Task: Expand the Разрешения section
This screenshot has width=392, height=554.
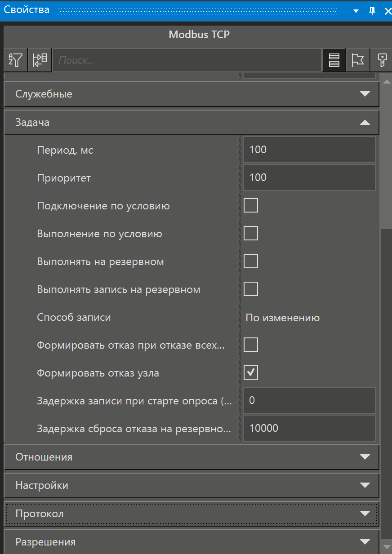Action: click(x=365, y=542)
